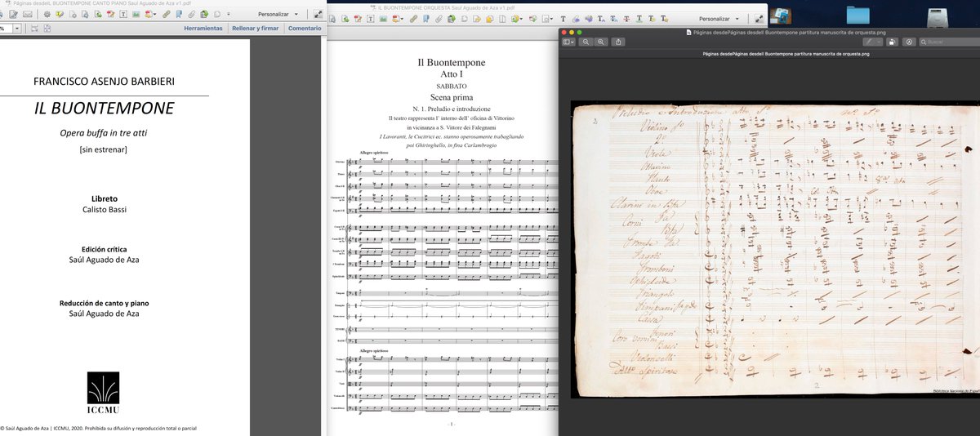Image resolution: width=980 pixels, height=436 pixels.
Task: Click 'IL BUONTEMPONE' title text in Canto Piano
Action: pos(104,108)
